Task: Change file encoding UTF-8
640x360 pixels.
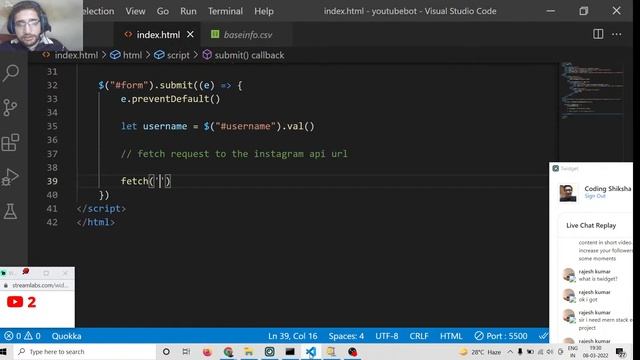Action: coord(387,336)
